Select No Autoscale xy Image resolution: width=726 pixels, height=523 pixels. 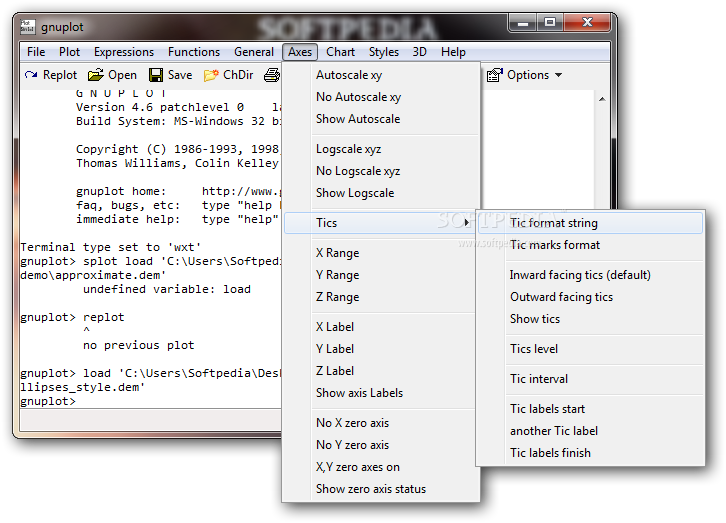pyautogui.click(x=381, y=97)
